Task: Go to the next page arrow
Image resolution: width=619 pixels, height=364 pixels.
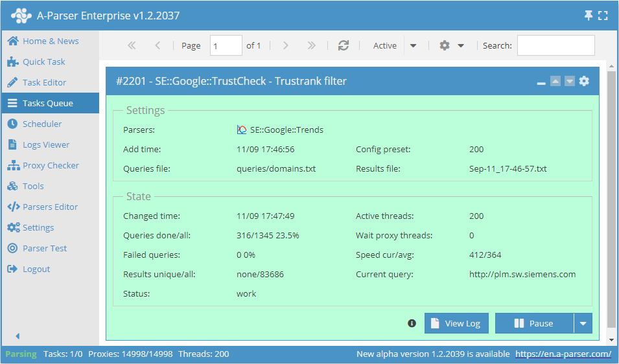Action: 286,45
